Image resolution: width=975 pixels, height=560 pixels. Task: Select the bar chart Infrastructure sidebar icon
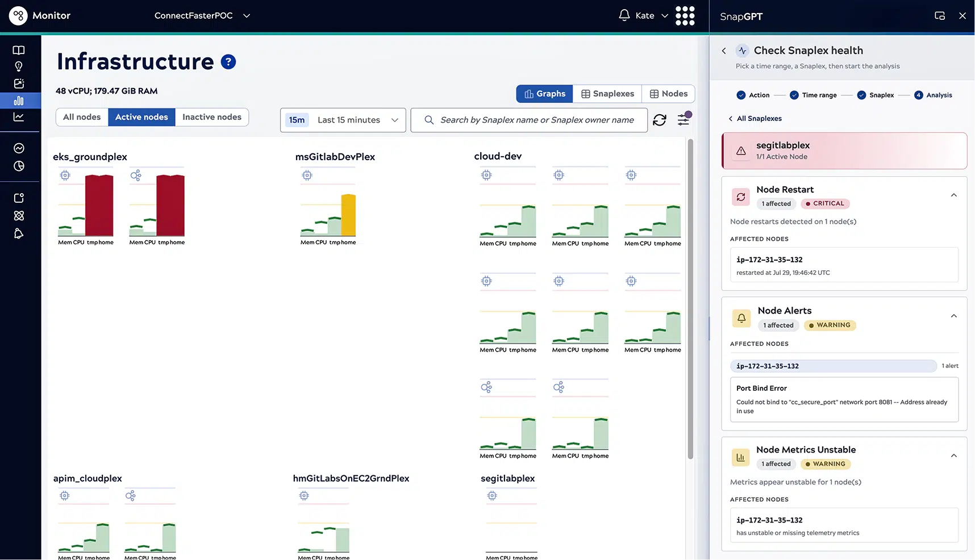pos(19,101)
